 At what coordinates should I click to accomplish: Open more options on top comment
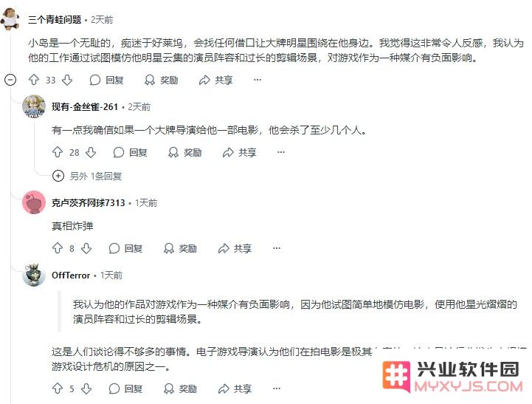click(258, 80)
